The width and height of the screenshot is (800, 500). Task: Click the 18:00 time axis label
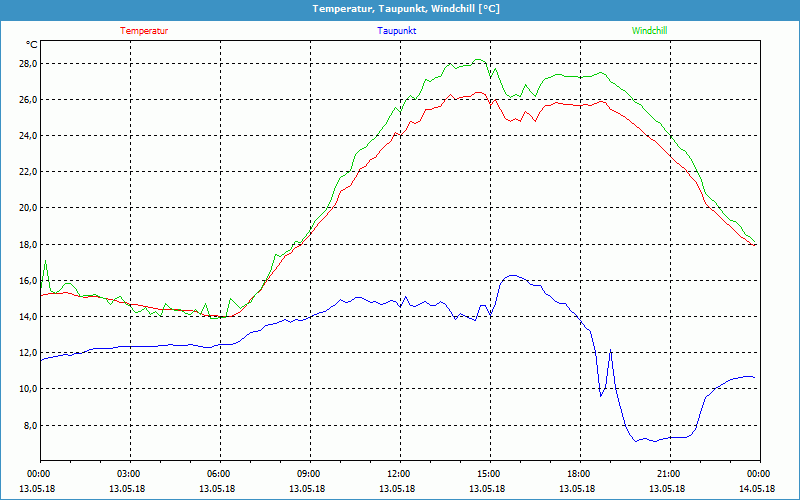pos(579,473)
